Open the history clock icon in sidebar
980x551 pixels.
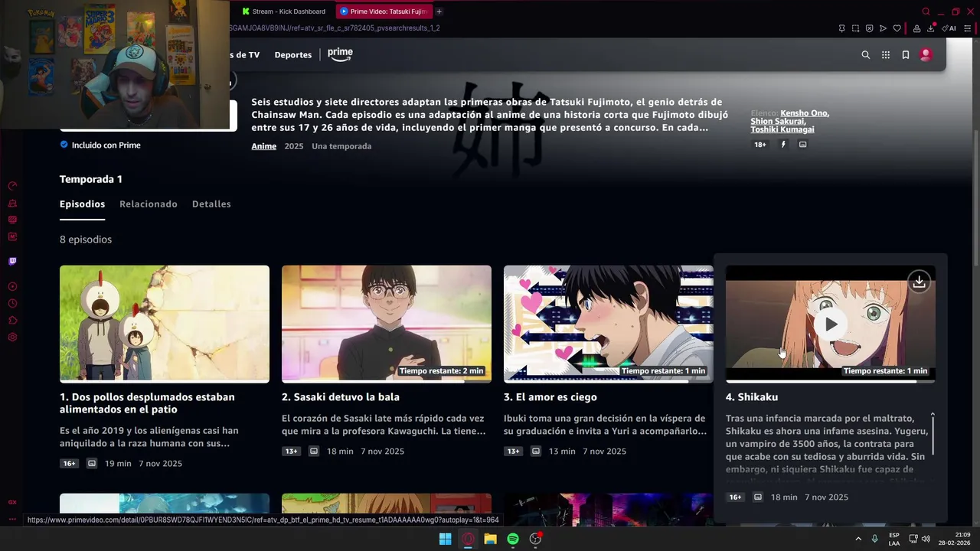tap(12, 304)
